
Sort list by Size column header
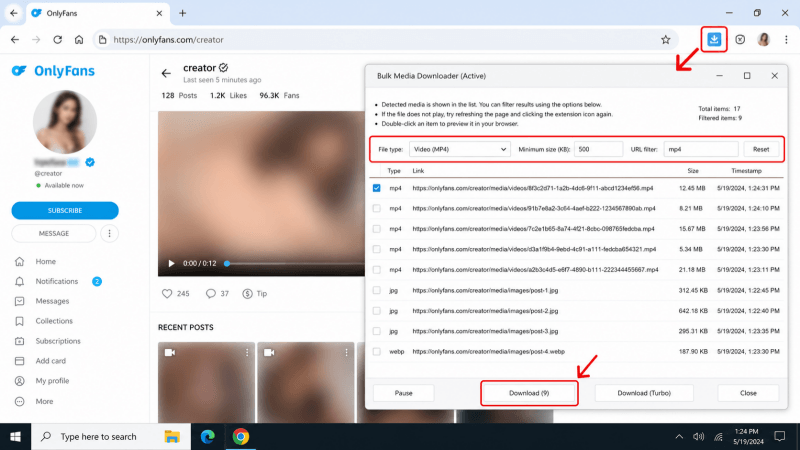pos(692,171)
